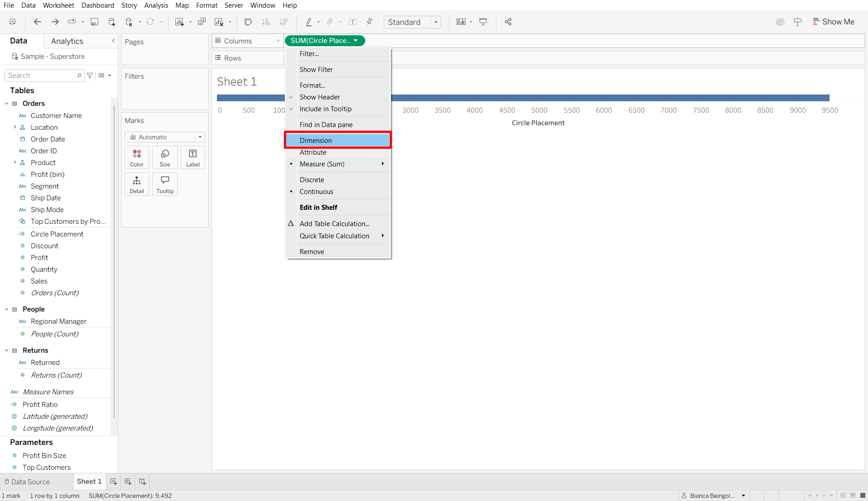Click the Redo forward arrow in toolbar

click(x=55, y=22)
